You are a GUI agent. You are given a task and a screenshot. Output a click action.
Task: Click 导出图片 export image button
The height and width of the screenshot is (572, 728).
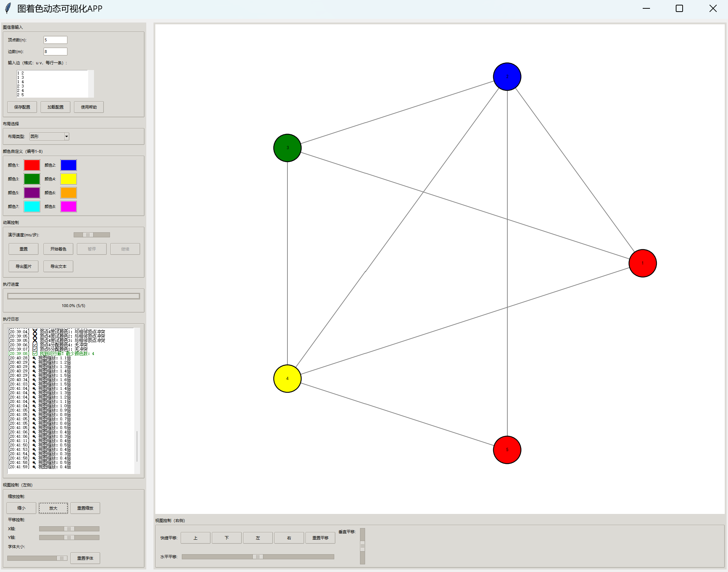[x=24, y=266]
